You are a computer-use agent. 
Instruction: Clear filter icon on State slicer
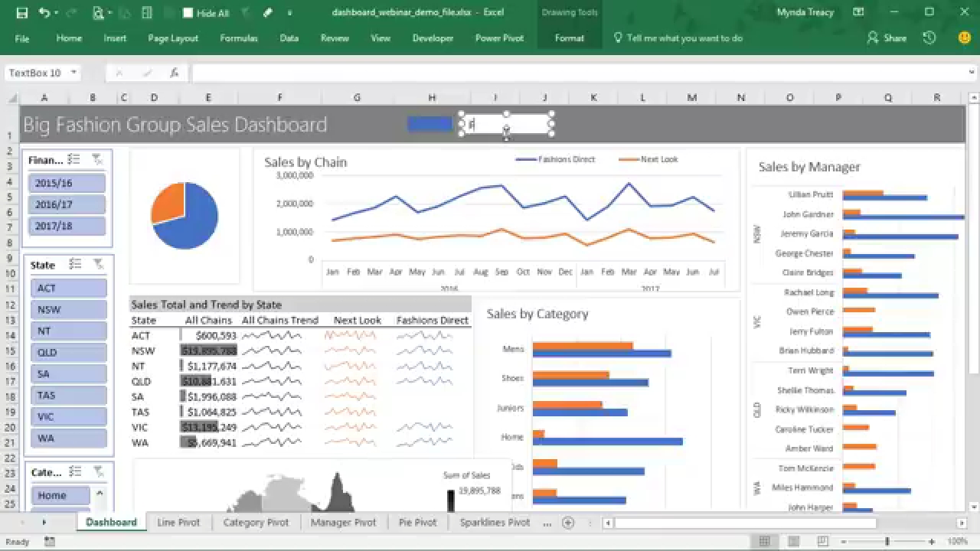(x=98, y=264)
